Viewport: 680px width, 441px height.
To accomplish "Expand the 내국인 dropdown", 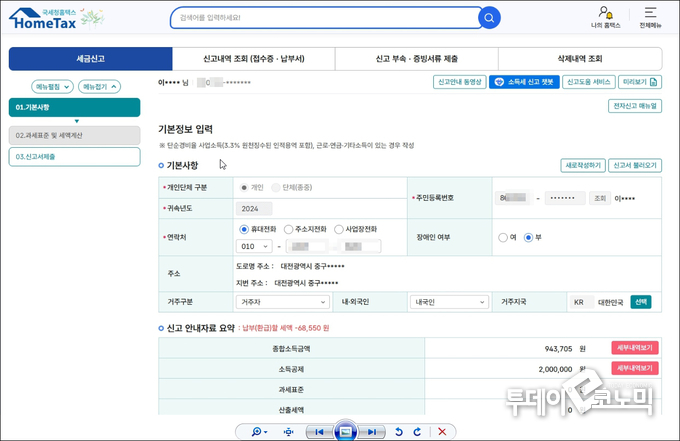I will click(448, 301).
